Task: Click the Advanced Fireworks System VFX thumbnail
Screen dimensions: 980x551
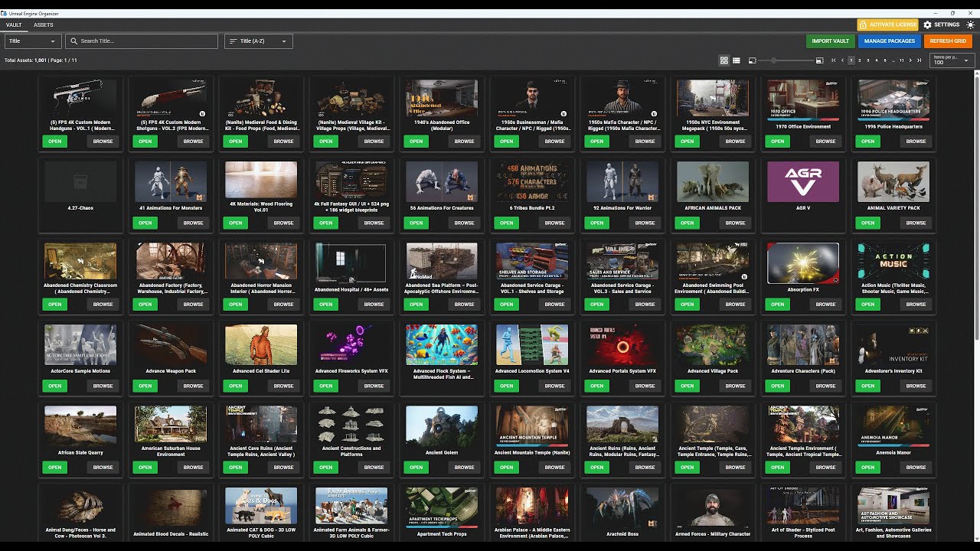Action: [351, 344]
